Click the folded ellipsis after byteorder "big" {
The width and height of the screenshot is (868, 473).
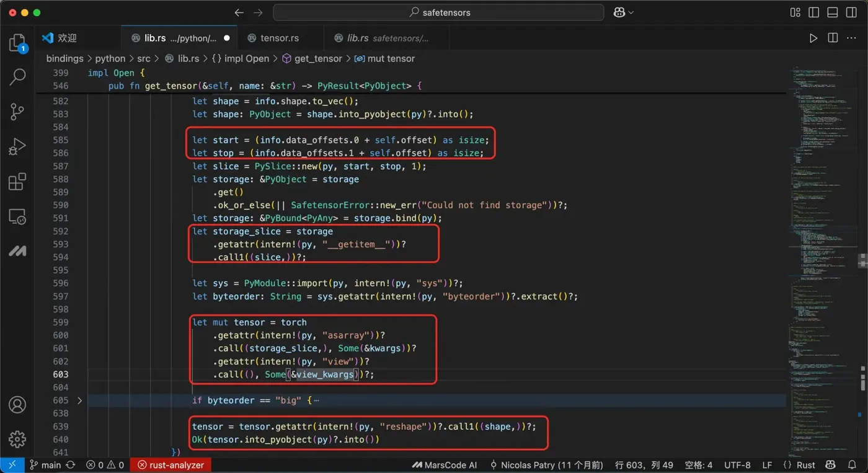[316, 400]
